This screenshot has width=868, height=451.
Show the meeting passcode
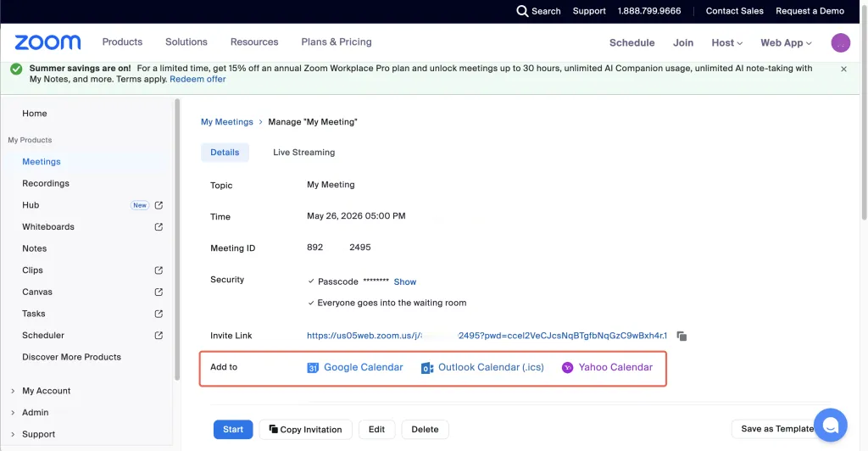click(404, 281)
